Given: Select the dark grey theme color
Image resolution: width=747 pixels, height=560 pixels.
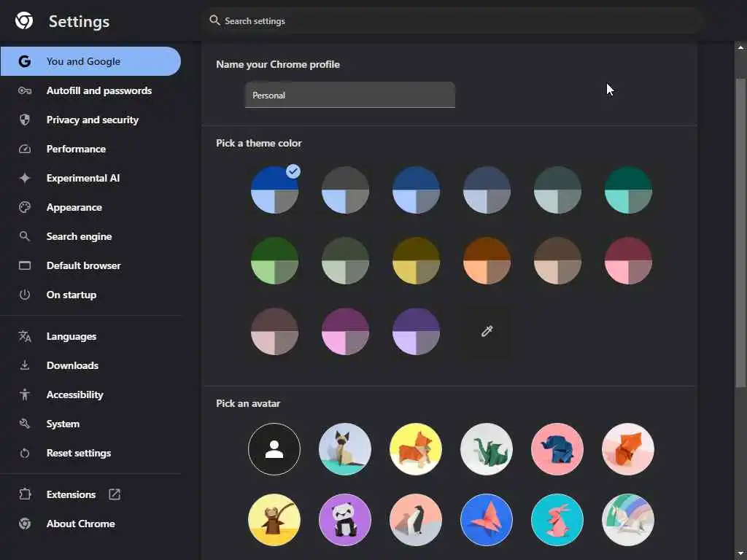Looking at the screenshot, I should point(345,190).
